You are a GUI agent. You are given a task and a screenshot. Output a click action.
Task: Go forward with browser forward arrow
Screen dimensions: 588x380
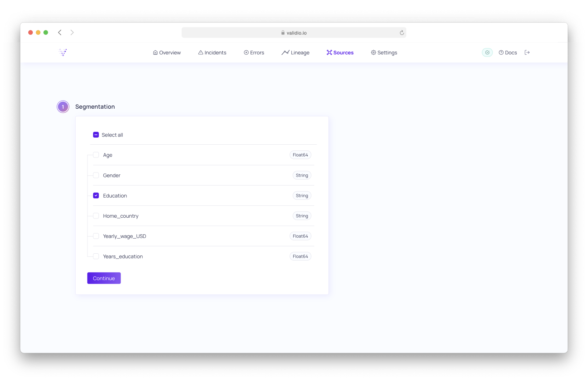click(72, 33)
